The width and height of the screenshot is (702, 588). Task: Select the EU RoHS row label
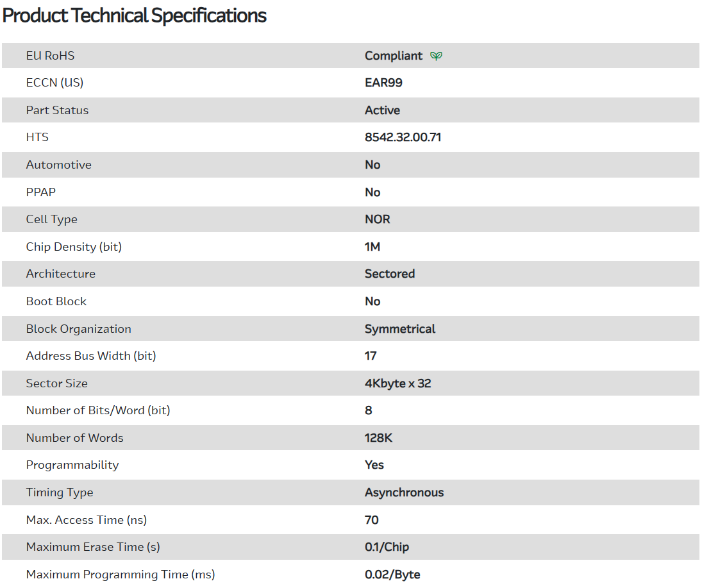point(50,56)
